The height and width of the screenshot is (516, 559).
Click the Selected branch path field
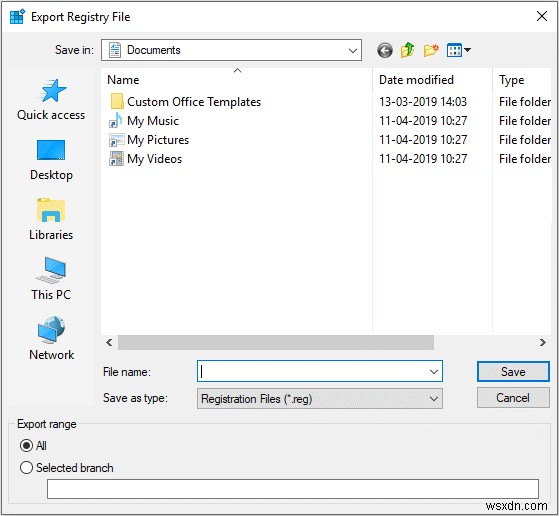pyautogui.click(x=293, y=489)
